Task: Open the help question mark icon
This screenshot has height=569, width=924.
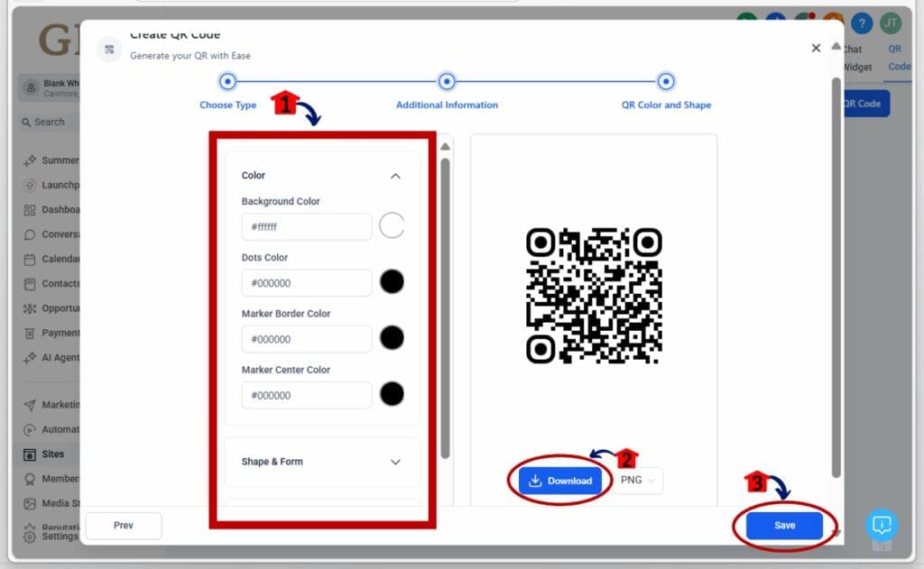Action: pyautogui.click(x=862, y=23)
